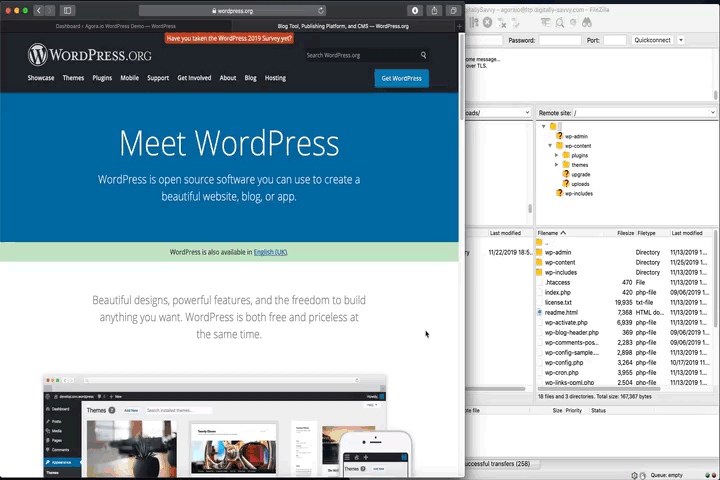Open FileZilla file search binoculars
The image size is (720, 480).
(x=587, y=22)
